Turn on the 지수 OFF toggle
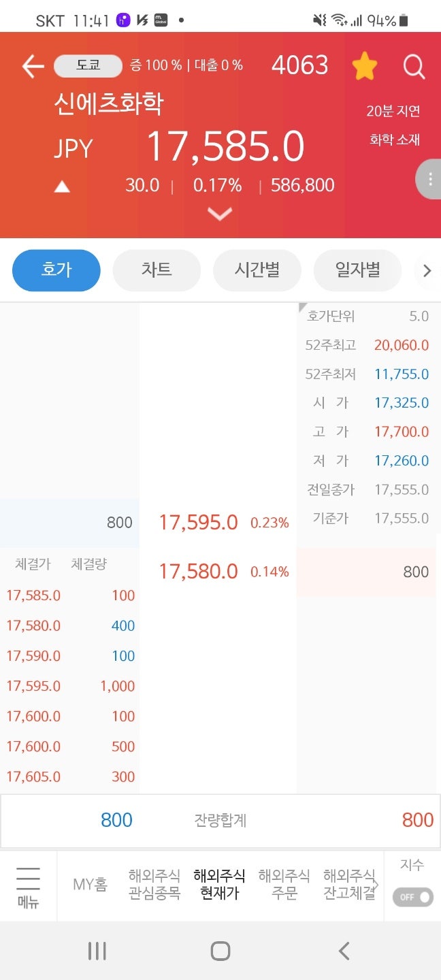 (x=412, y=897)
